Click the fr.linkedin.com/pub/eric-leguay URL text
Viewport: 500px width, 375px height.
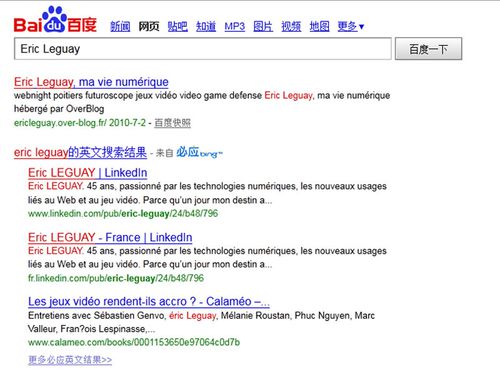116,278
